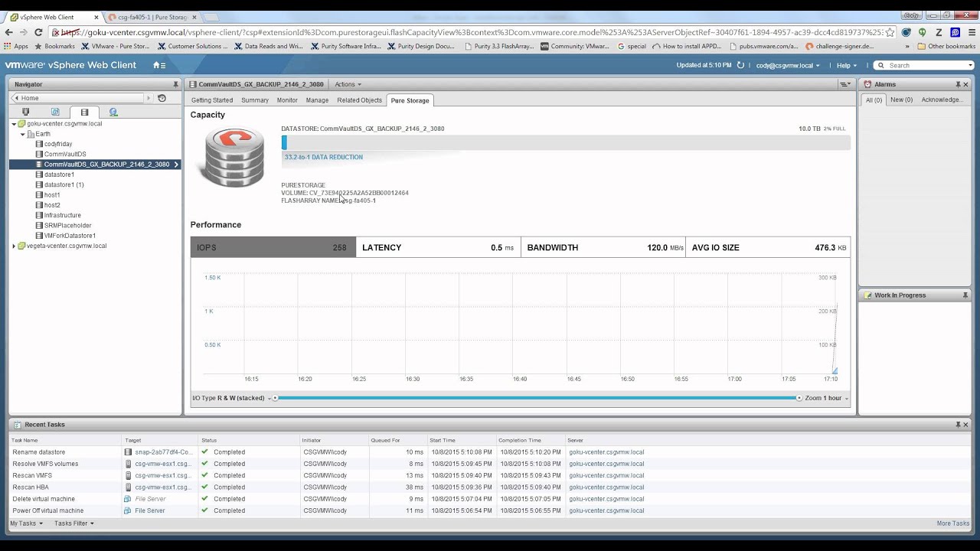Select codyfriday datastore in tree
This screenshot has width=980, height=551.
[58, 144]
